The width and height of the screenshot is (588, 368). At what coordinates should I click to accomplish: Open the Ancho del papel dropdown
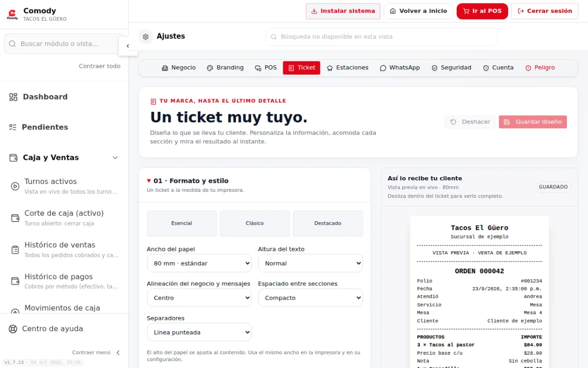[199, 263]
